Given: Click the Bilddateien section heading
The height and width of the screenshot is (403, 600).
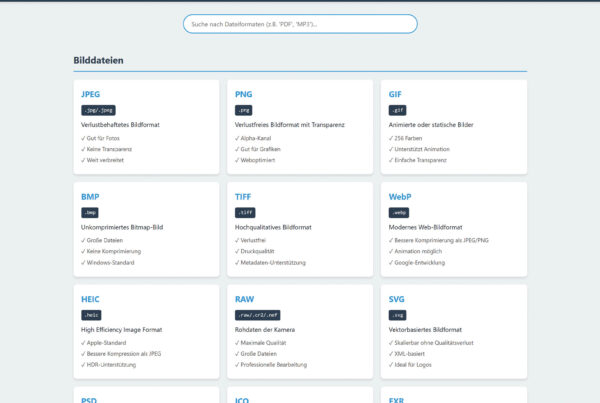Looking at the screenshot, I should point(98,61).
